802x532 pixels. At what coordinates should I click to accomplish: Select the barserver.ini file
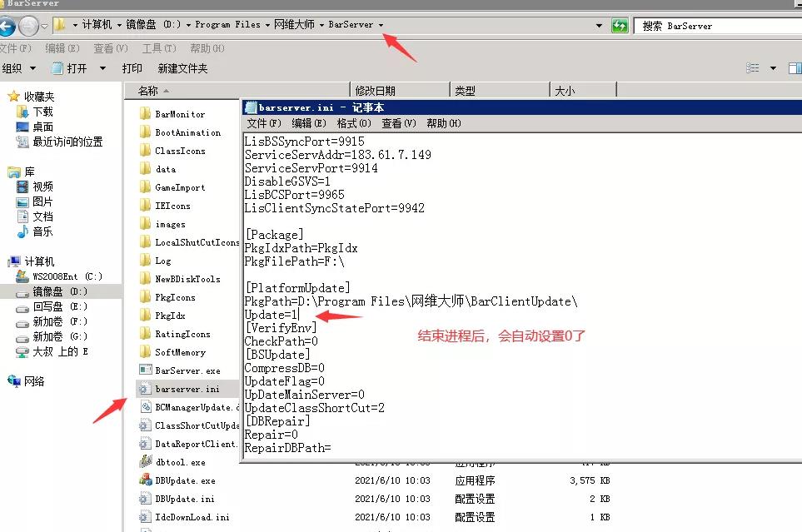click(187, 389)
